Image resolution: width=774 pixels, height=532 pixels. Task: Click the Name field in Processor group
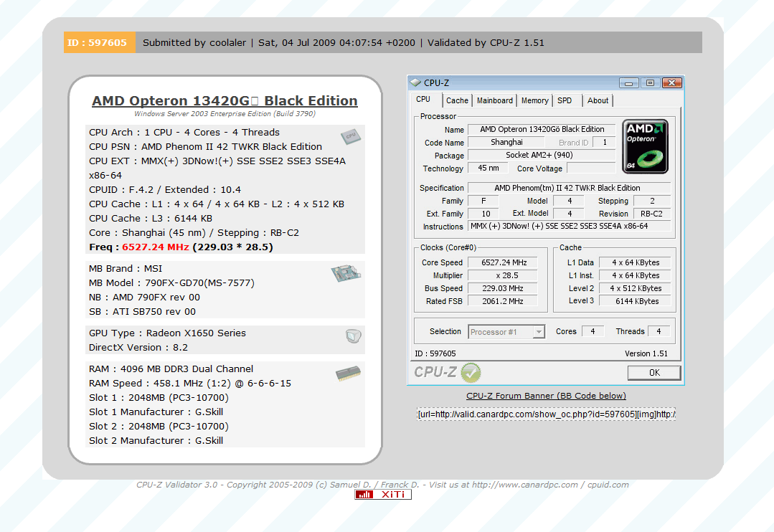coord(542,129)
